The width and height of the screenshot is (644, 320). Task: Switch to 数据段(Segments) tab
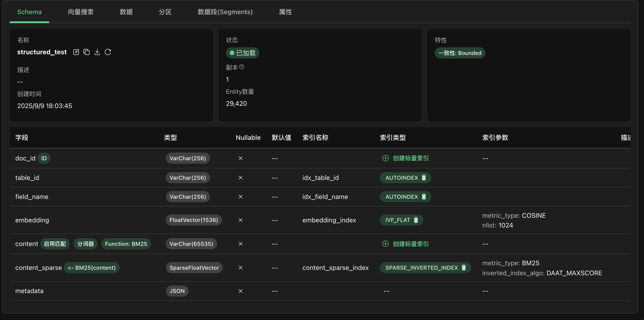(x=225, y=12)
